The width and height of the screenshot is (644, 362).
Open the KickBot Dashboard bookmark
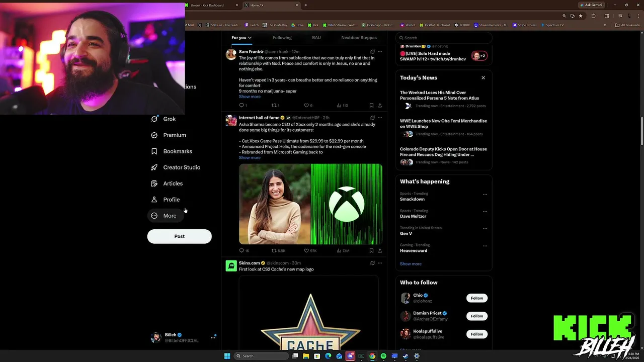pos(434,25)
